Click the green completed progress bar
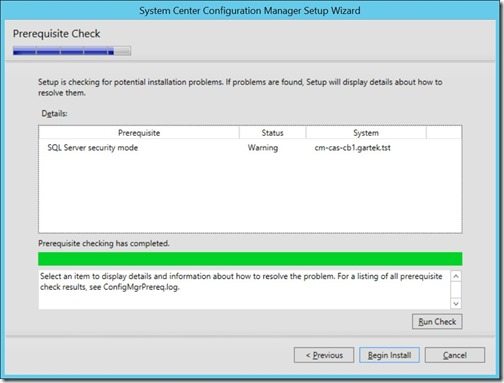 point(250,259)
